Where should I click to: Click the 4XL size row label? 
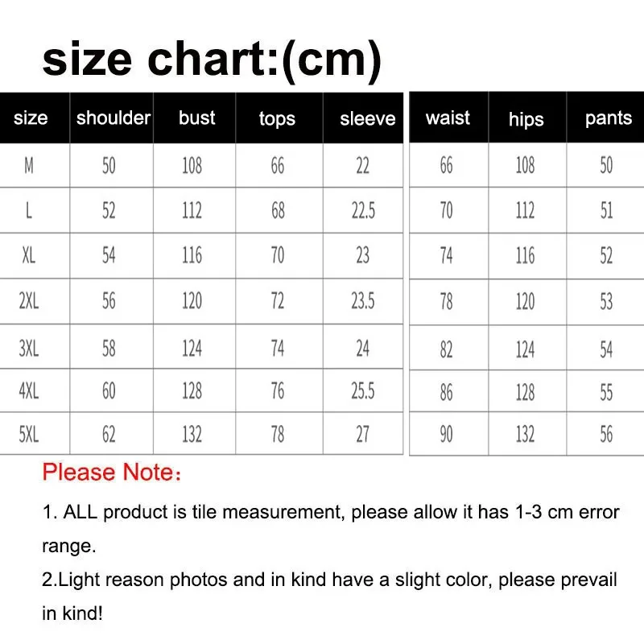(x=29, y=390)
